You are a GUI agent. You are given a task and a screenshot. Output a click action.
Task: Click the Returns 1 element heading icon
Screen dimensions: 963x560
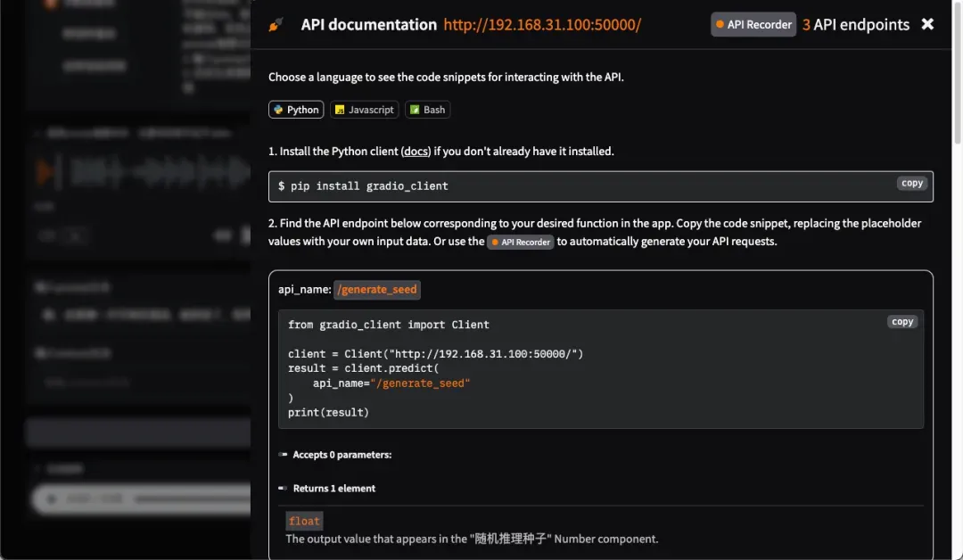click(284, 489)
